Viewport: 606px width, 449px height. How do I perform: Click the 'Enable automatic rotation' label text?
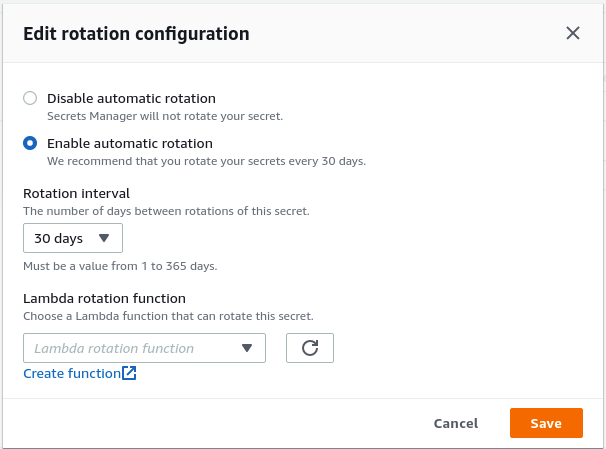[130, 143]
